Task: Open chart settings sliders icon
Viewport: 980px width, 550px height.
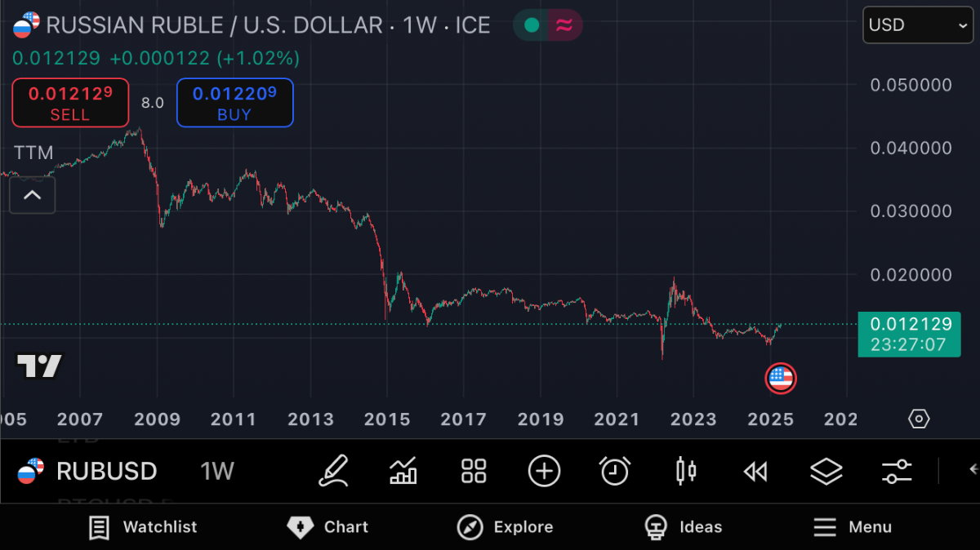Action: [897, 471]
